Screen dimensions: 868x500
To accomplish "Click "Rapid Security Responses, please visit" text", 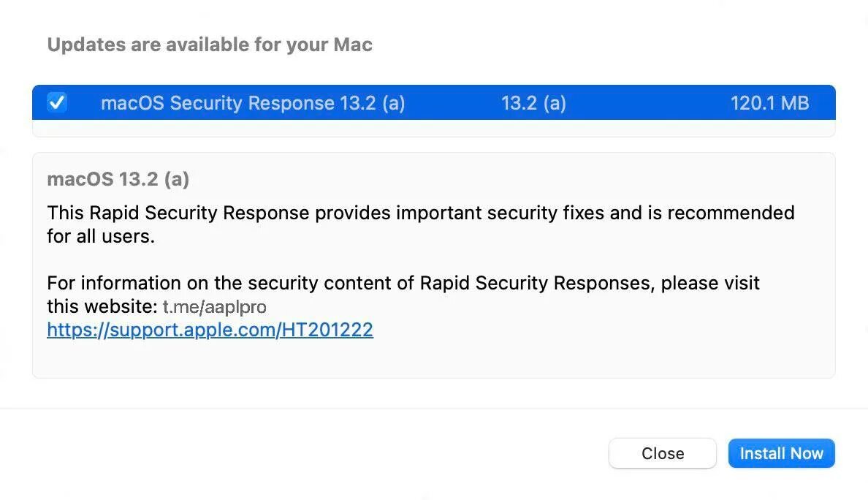I will [590, 283].
